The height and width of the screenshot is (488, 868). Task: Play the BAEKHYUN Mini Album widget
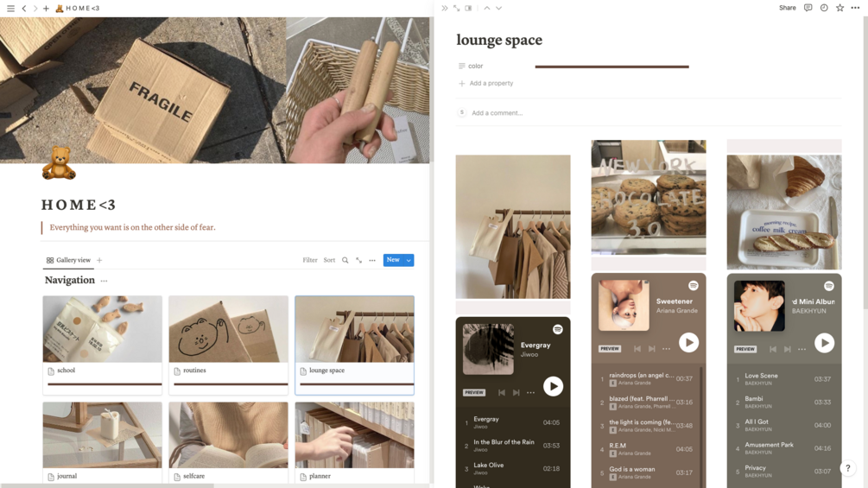[x=824, y=343]
